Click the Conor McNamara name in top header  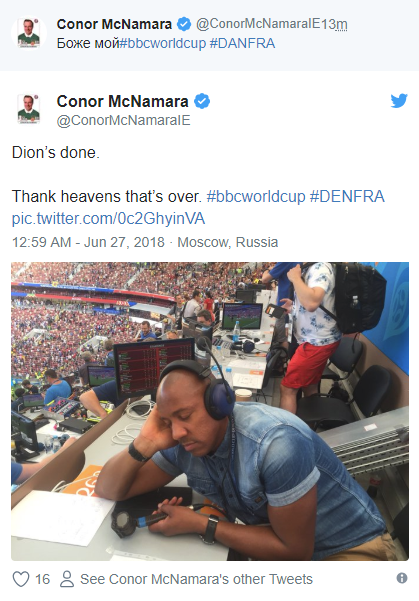(114, 24)
